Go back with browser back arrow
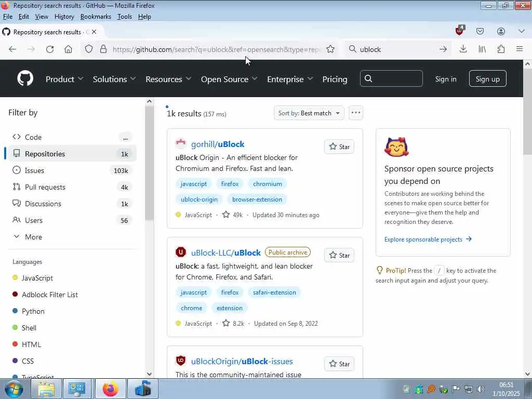532x399 pixels. pos(12,49)
